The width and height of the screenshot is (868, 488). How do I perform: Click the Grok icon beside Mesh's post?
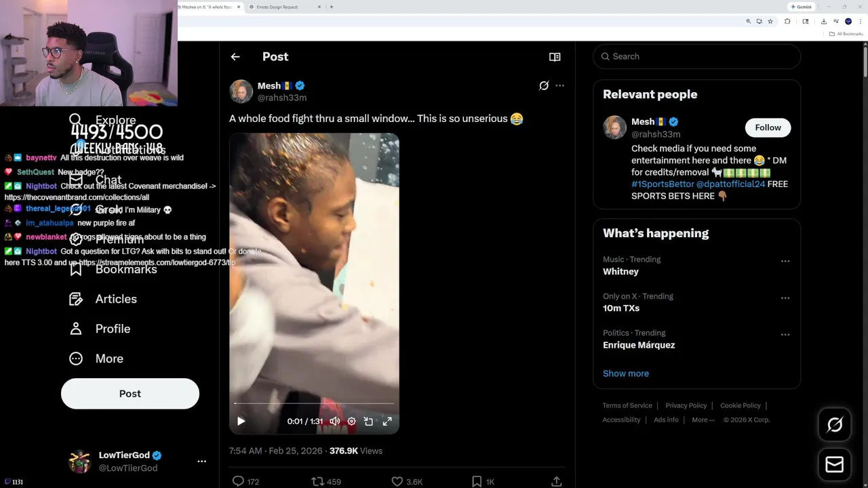pyautogui.click(x=544, y=85)
